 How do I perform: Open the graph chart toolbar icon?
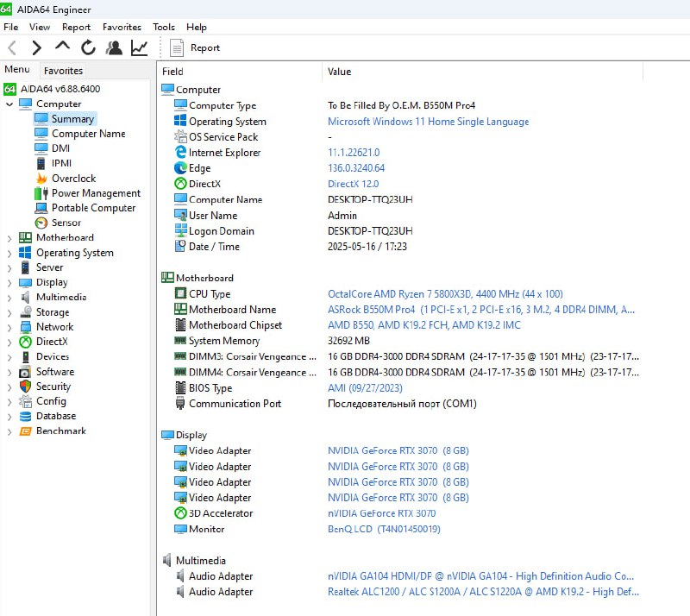(139, 47)
